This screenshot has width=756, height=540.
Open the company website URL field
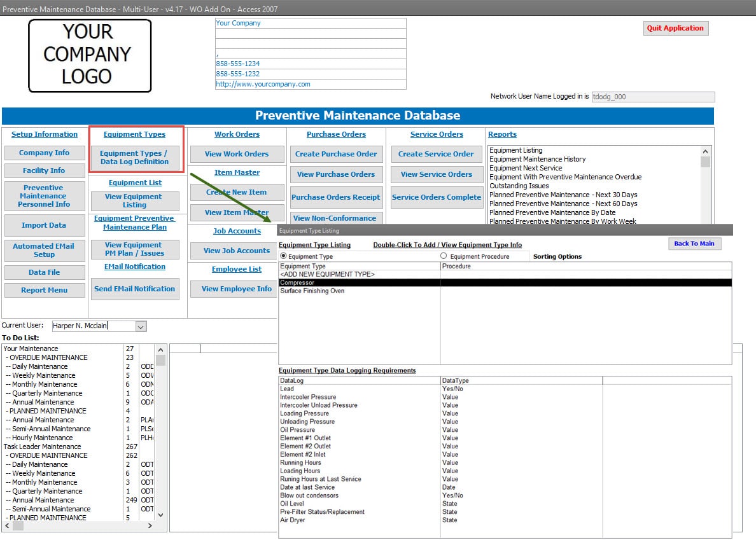(x=311, y=85)
